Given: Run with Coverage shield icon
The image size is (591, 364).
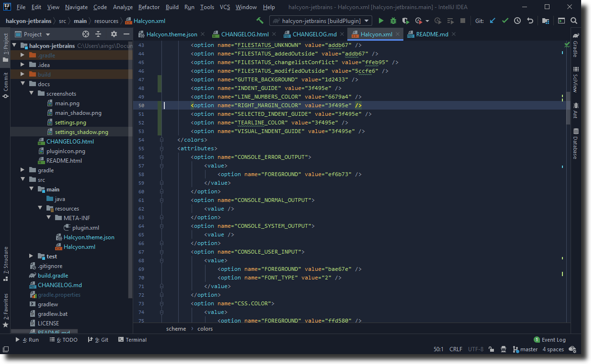Looking at the screenshot, I should pos(405,21).
